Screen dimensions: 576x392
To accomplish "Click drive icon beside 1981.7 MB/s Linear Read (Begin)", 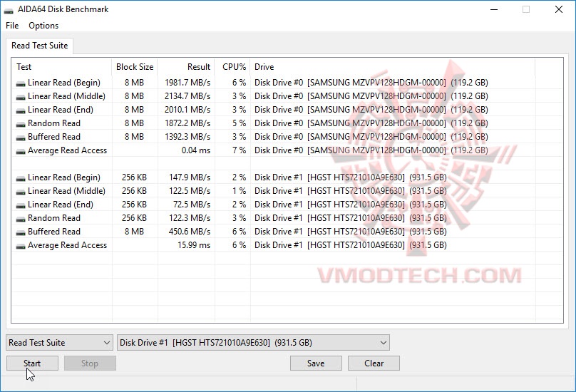I will coord(21,83).
